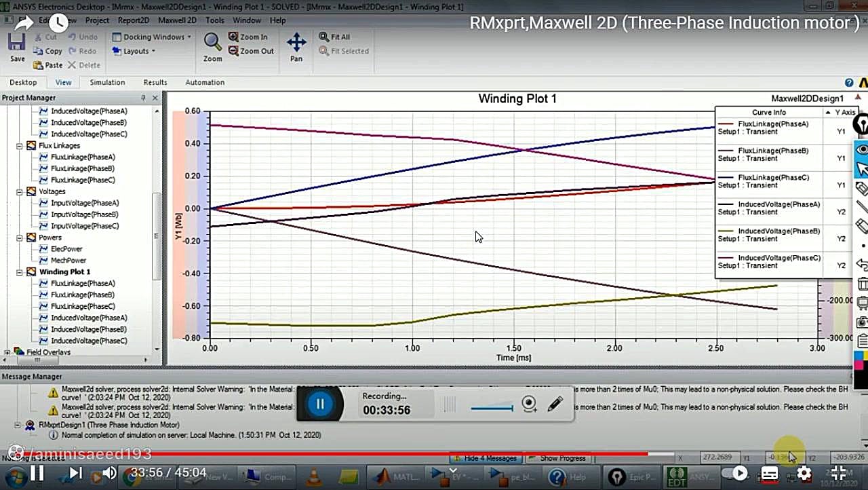The height and width of the screenshot is (490, 868).
Task: Click FluxLinkage(PhaseA) legend entry
Action: pyautogui.click(x=769, y=128)
